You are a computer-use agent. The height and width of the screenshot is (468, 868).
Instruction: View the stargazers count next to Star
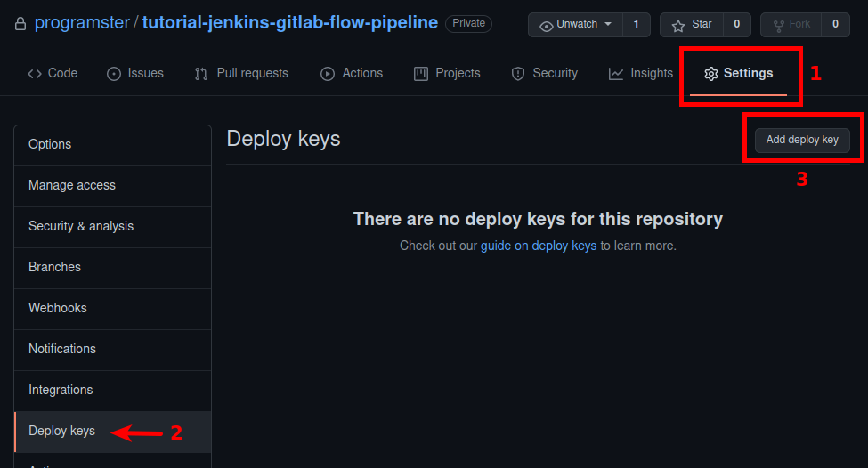coord(737,24)
